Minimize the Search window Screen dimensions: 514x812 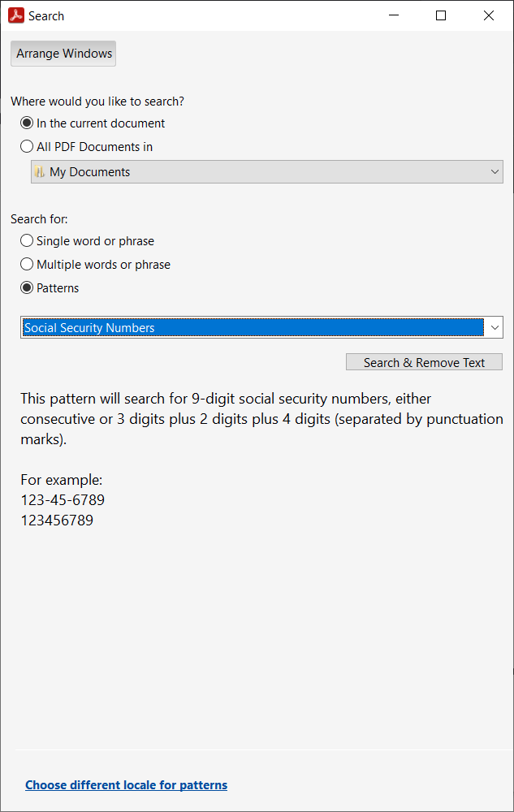[393, 15]
